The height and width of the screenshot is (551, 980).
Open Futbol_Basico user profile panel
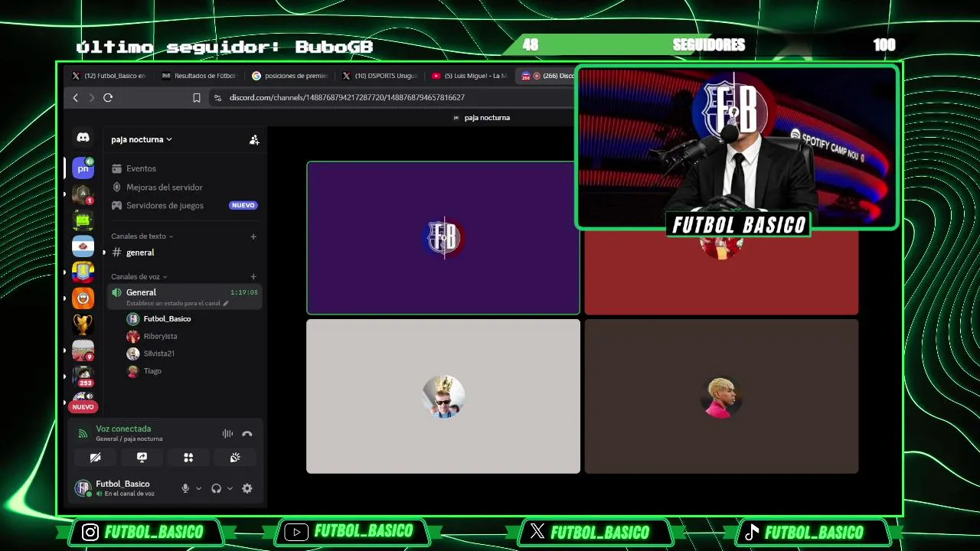click(x=122, y=488)
